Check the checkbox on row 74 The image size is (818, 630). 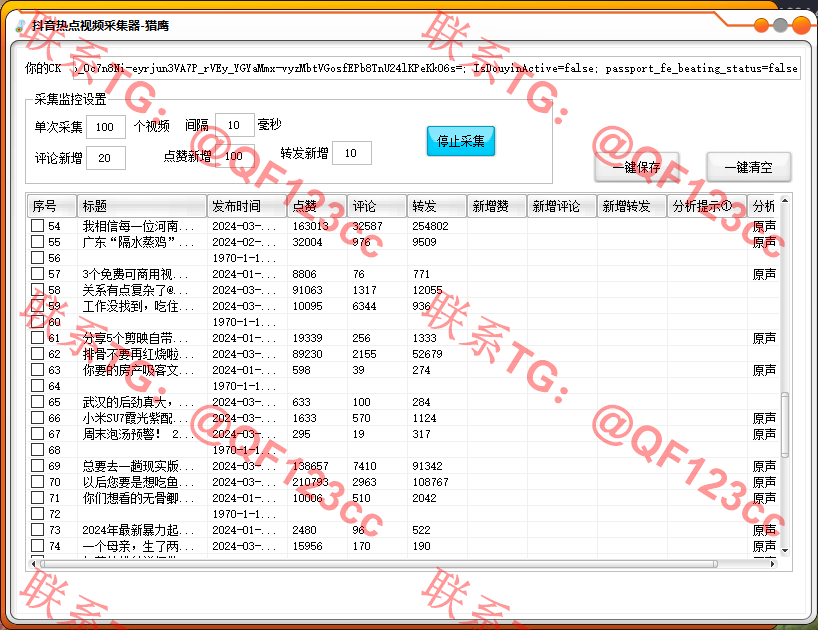37,546
